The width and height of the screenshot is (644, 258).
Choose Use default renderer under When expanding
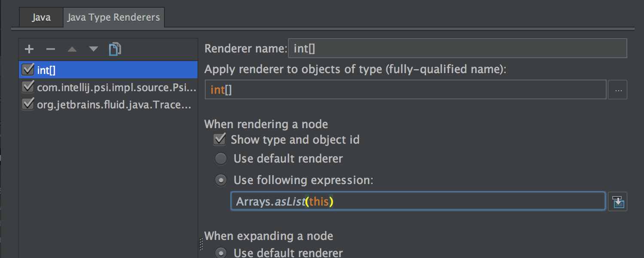[x=221, y=253]
